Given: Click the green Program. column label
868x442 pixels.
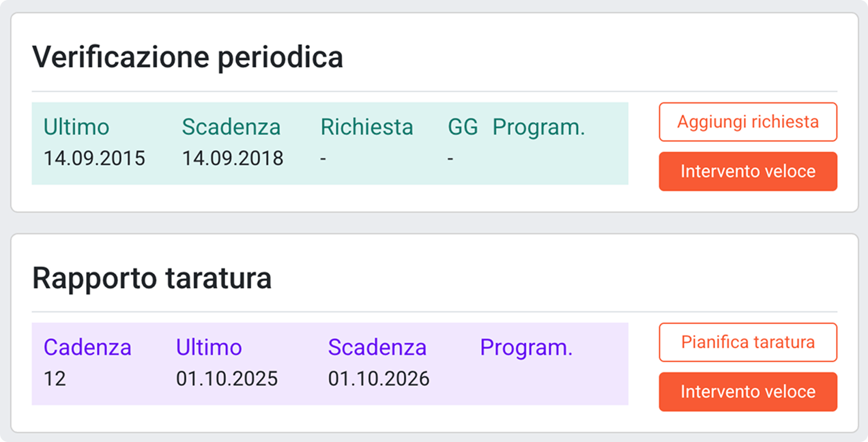Looking at the screenshot, I should coord(538,128).
